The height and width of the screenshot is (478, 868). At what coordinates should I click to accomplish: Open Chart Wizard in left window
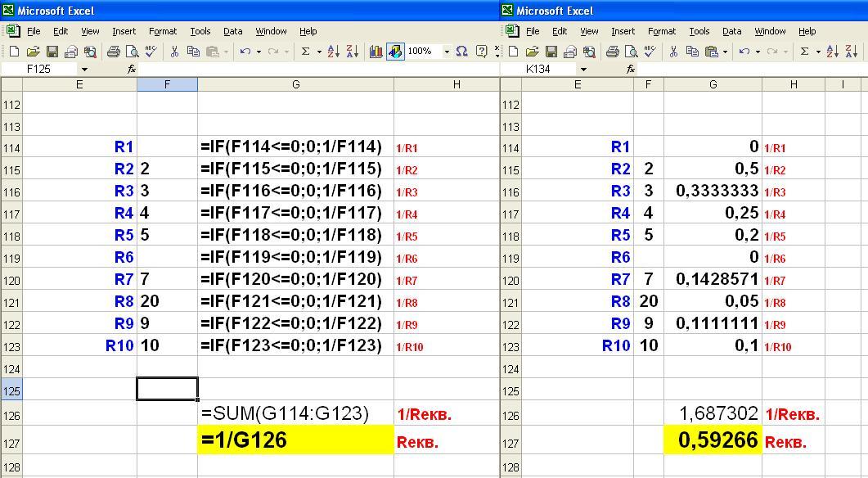click(x=376, y=52)
